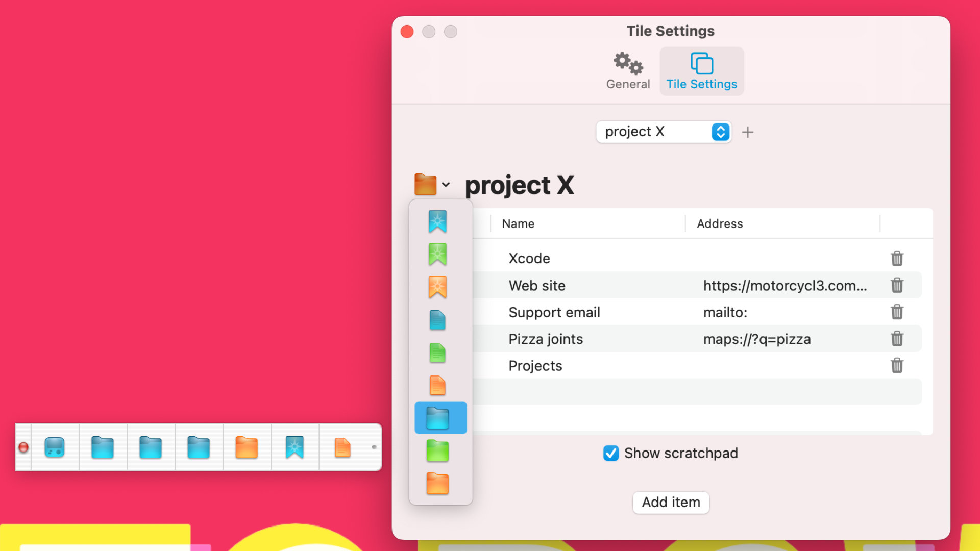This screenshot has width=980, height=551.
Task: Switch to the General tab
Action: click(x=628, y=71)
